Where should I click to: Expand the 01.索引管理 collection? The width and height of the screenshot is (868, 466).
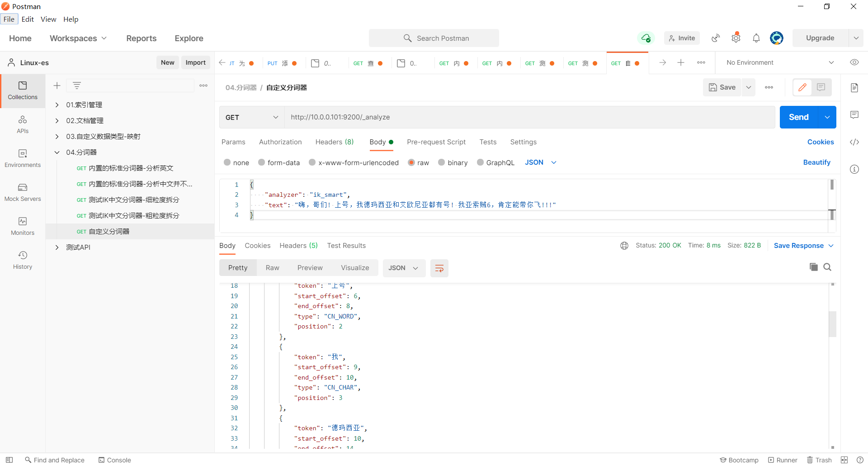tap(57, 105)
